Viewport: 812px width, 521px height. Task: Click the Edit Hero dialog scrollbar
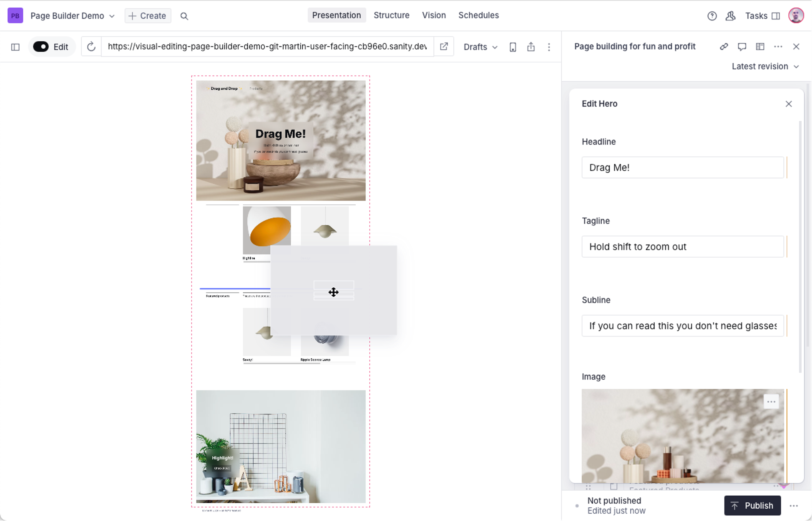[800, 247]
